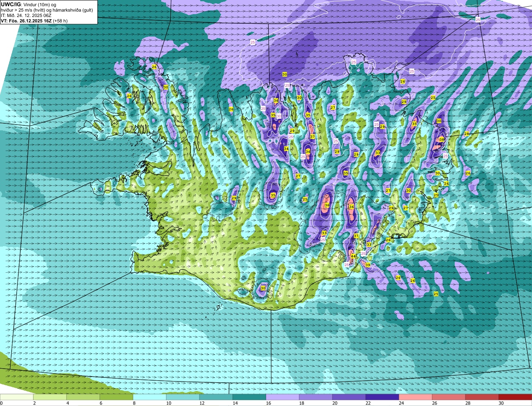Click the yellow "38" gust marker
This screenshot has width=532, height=406.
point(442,139)
